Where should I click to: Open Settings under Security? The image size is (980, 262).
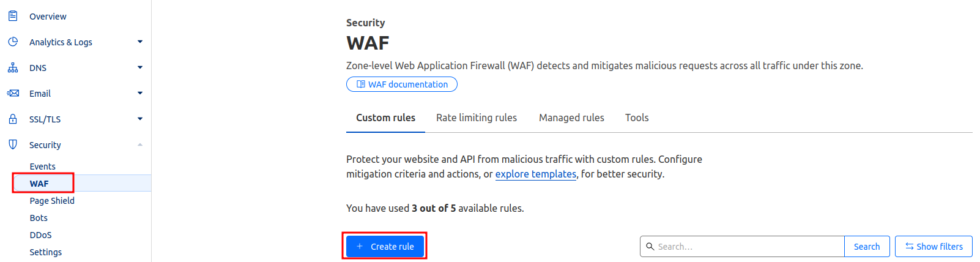[x=45, y=252]
